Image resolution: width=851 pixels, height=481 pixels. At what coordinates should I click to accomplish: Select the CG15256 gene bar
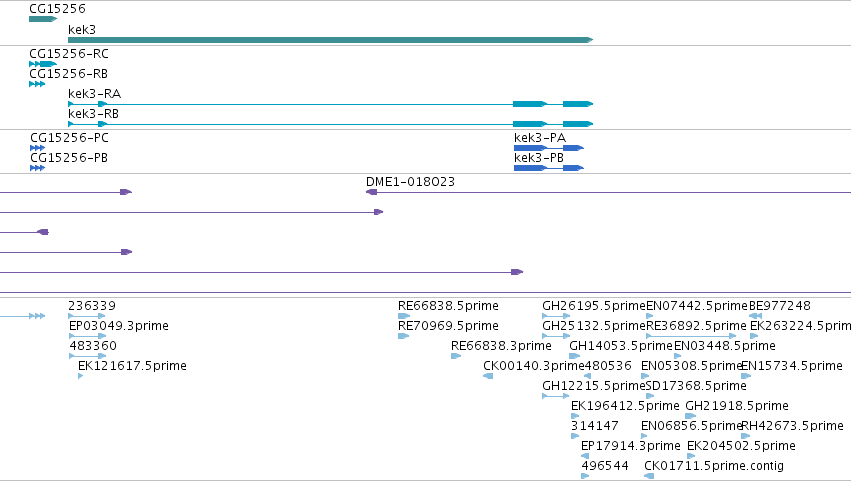(43, 19)
